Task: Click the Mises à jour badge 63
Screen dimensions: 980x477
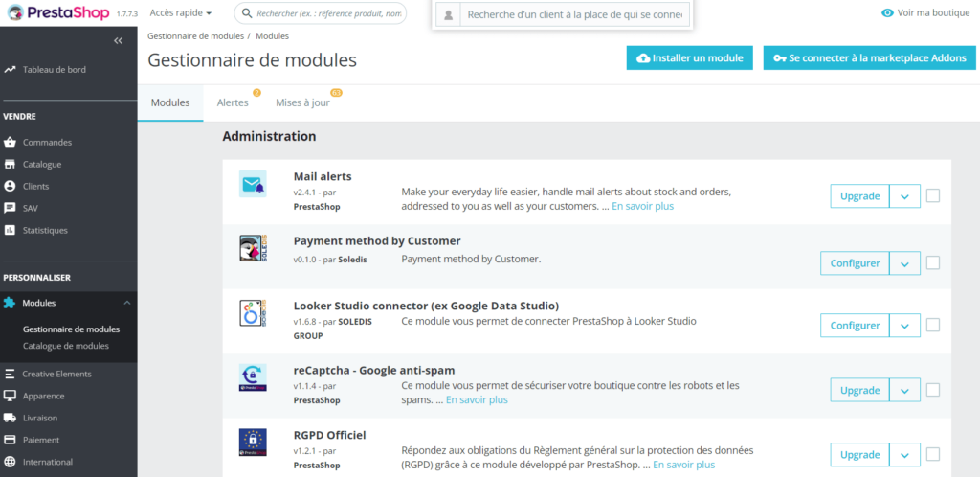Action: [336, 93]
